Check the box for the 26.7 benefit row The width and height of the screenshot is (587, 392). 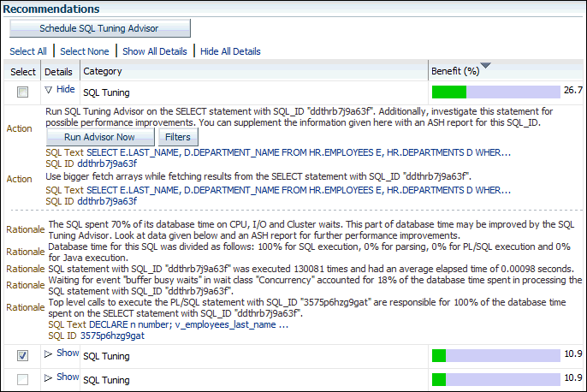coord(23,92)
